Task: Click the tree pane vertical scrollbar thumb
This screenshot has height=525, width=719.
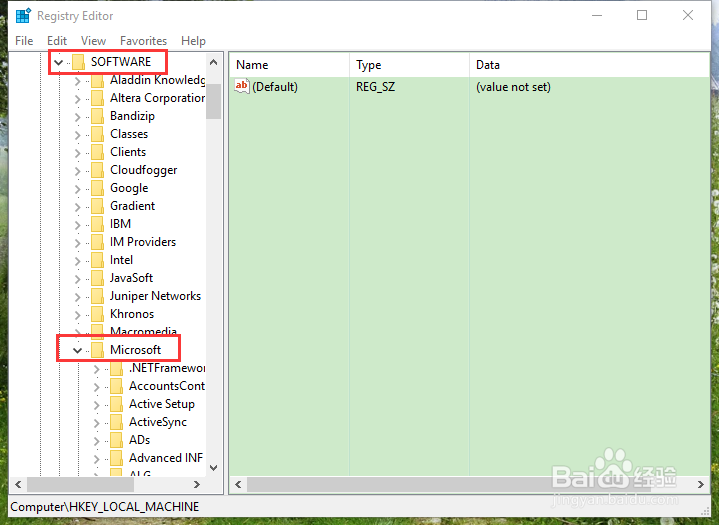Action: coord(213,100)
